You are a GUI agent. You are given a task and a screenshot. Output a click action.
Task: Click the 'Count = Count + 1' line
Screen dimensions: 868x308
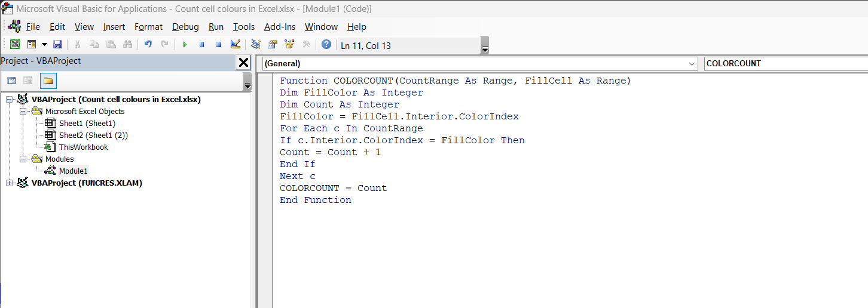331,152
